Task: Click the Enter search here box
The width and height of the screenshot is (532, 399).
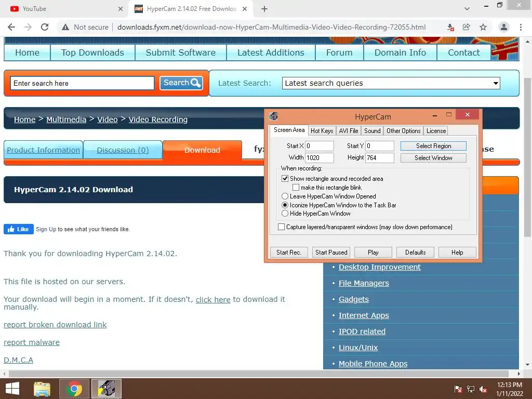Action: click(x=82, y=83)
